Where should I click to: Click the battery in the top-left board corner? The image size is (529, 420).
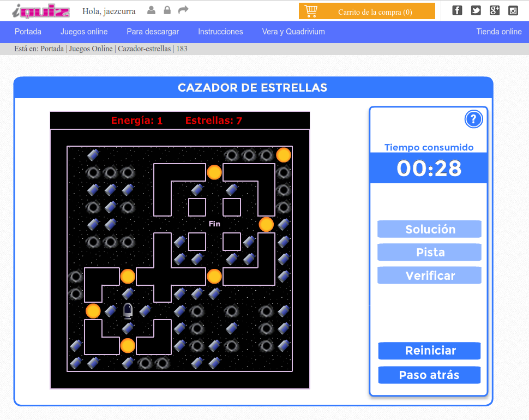pyautogui.click(x=93, y=155)
